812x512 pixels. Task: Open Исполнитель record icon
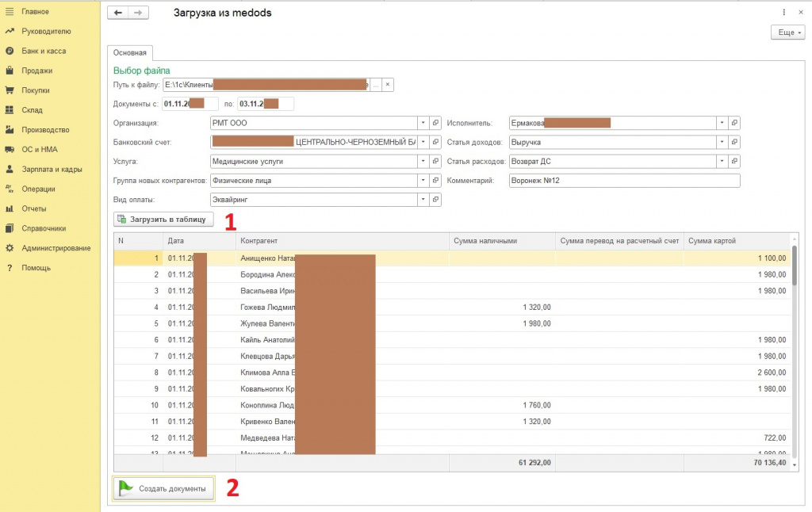pyautogui.click(x=734, y=123)
